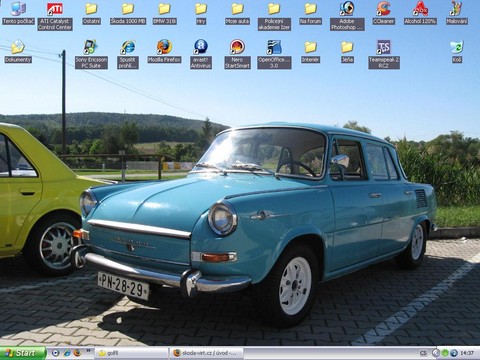This screenshot has width=480, height=360.
Task: Click Firefox icon in Quick Launch
Action: tap(77, 353)
